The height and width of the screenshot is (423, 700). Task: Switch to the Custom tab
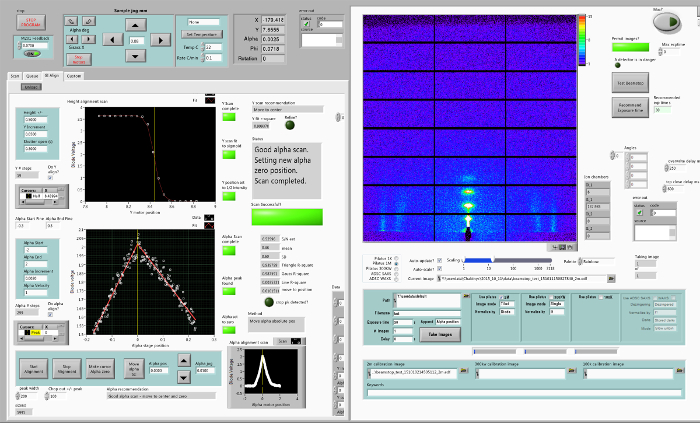tap(75, 75)
